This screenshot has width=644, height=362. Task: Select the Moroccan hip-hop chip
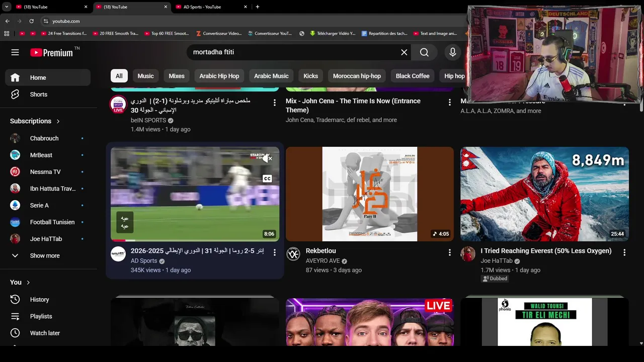pyautogui.click(x=357, y=76)
